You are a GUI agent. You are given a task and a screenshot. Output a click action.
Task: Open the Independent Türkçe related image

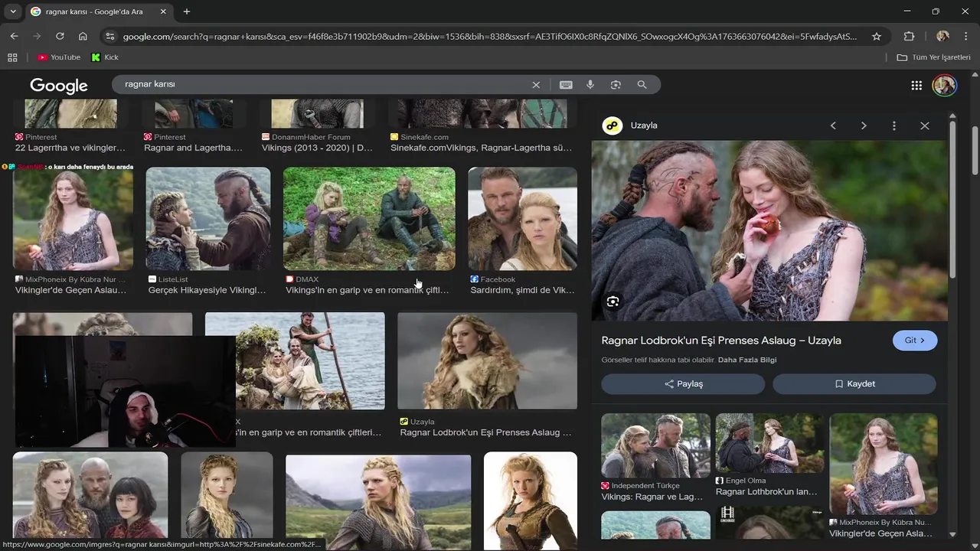pos(655,445)
